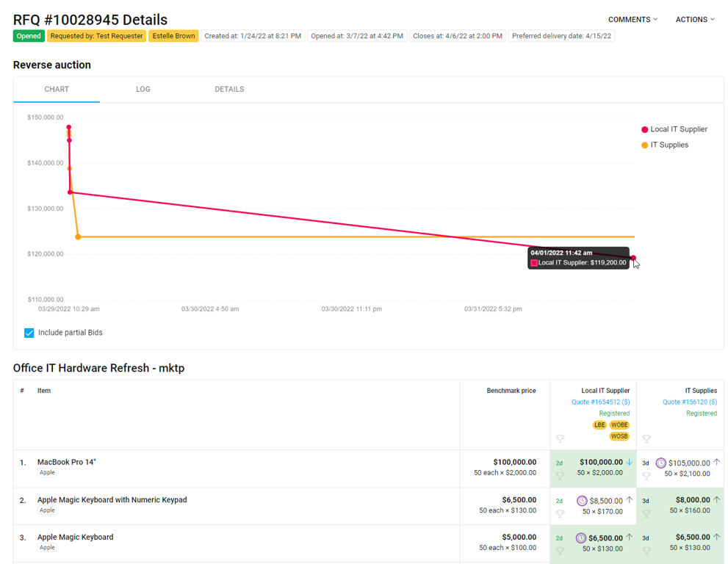Open Quote #1654512 link
This screenshot has height=564, width=728.
point(601,402)
